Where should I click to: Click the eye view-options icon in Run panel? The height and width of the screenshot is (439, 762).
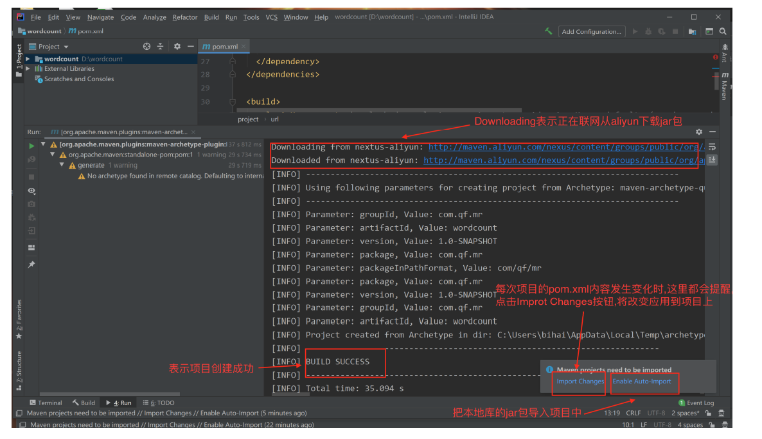click(x=32, y=191)
